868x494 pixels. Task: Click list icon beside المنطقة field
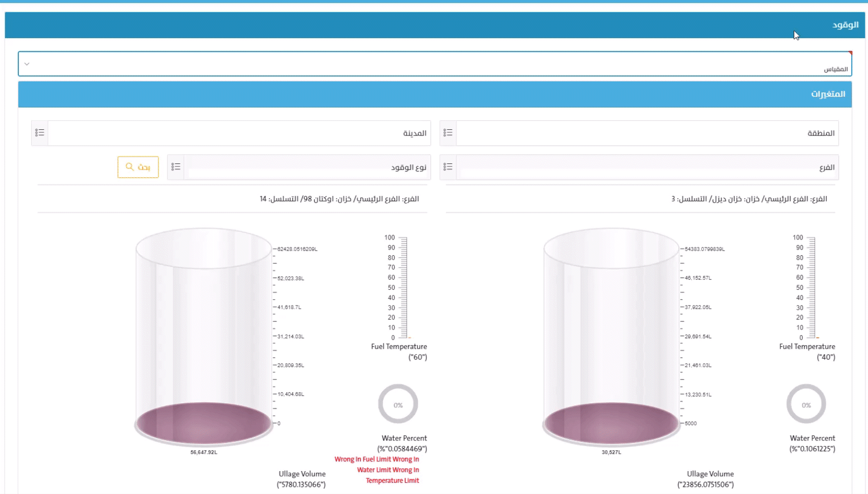pyautogui.click(x=448, y=133)
